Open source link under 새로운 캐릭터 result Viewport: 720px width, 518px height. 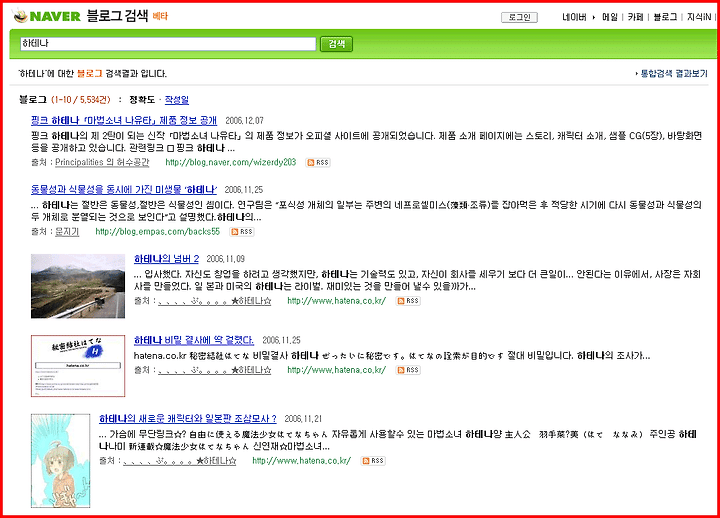pos(180,461)
